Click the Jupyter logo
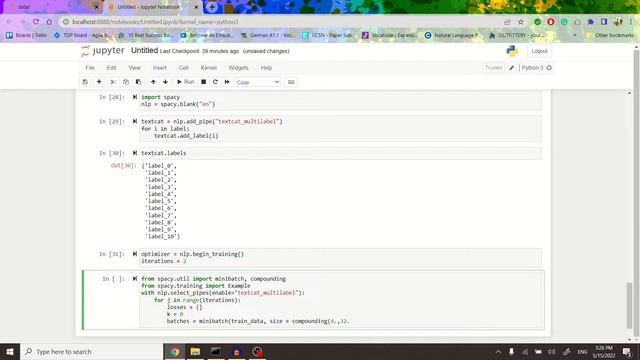Screen dimensions: 640x360 coord(102,51)
